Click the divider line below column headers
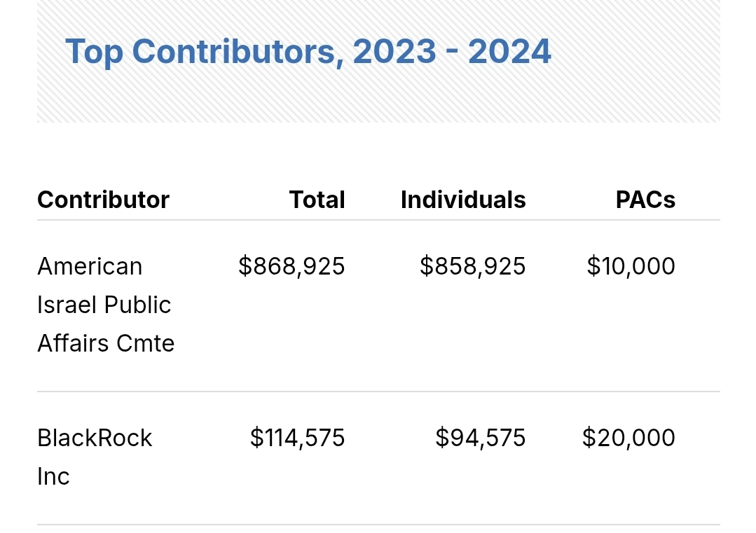Screen dimensions: 756x533 click(x=378, y=220)
